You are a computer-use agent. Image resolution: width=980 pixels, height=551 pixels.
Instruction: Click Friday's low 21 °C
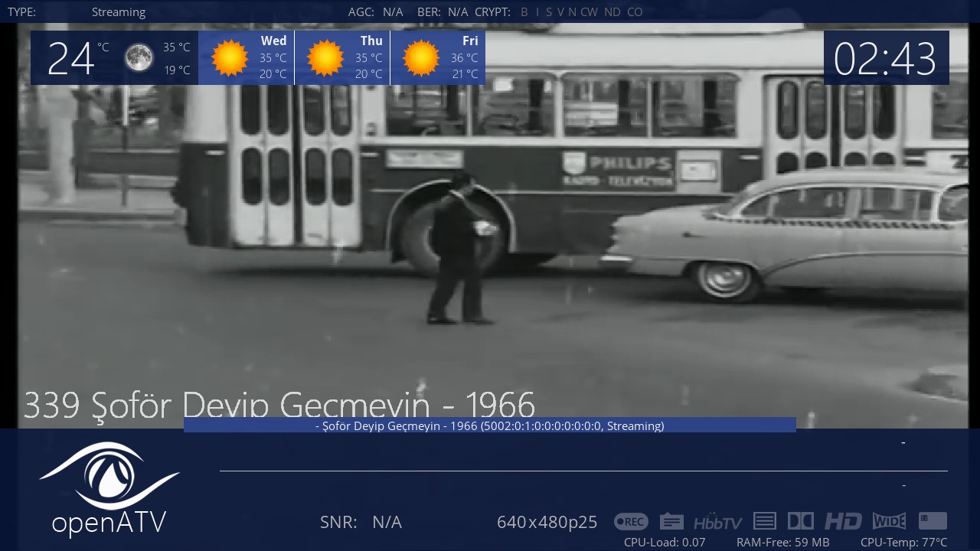464,74
